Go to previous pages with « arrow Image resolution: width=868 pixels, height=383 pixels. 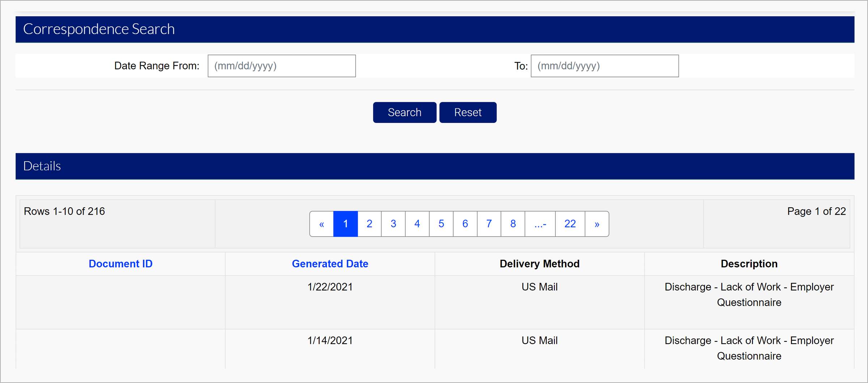[x=322, y=224]
